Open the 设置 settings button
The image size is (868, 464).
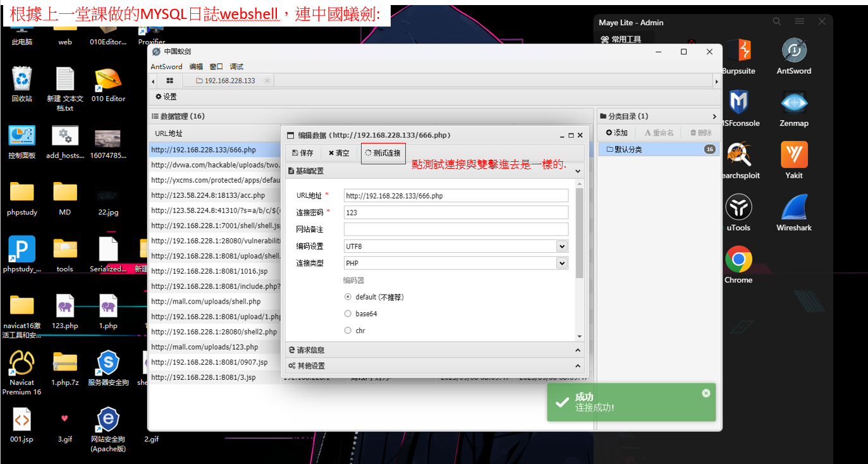(x=166, y=97)
